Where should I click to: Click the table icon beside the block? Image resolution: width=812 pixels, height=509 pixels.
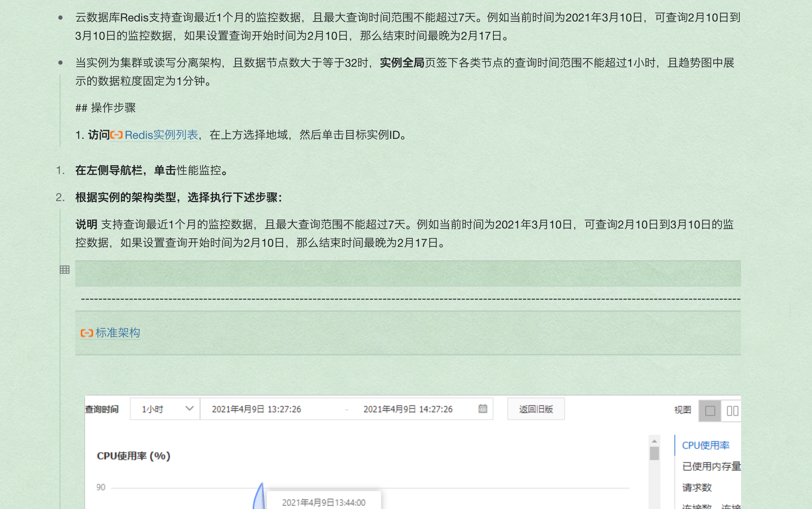coord(65,270)
